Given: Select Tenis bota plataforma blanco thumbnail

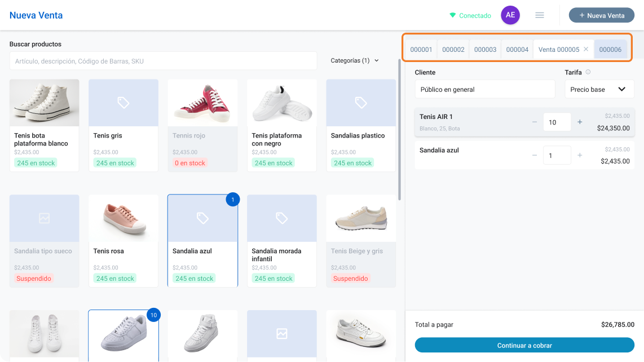Looking at the screenshot, I should (x=45, y=103).
